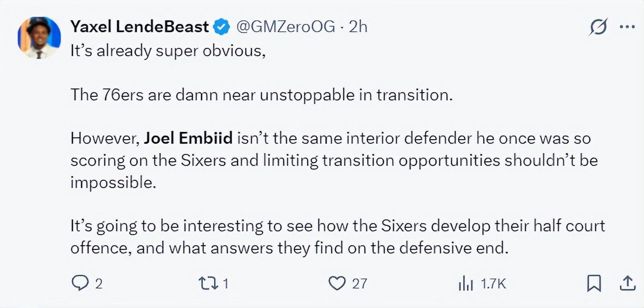Click the like count 27
Image resolution: width=644 pixels, height=308 pixels.
[359, 284]
